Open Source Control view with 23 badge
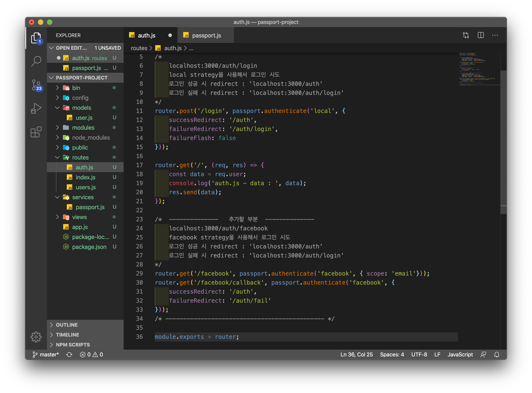This screenshot has width=532, height=393. [x=36, y=85]
